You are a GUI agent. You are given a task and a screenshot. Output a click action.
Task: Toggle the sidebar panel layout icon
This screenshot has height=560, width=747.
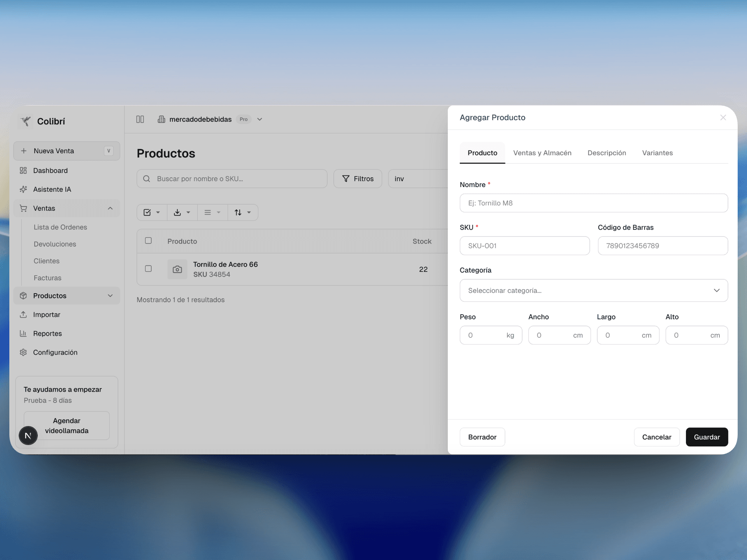pyautogui.click(x=140, y=119)
